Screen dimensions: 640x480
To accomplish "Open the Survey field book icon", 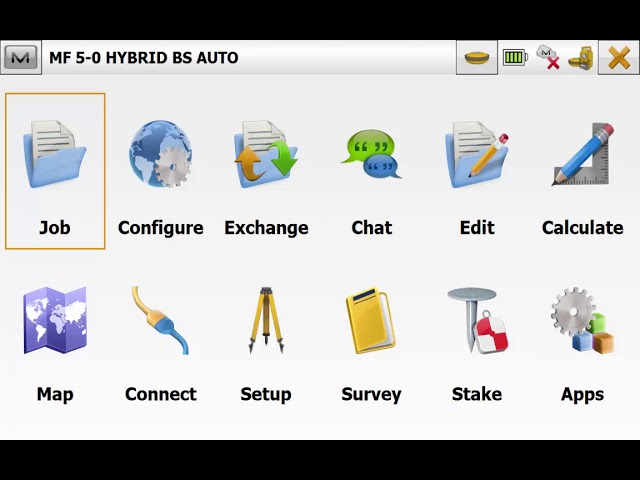I will tap(371, 321).
